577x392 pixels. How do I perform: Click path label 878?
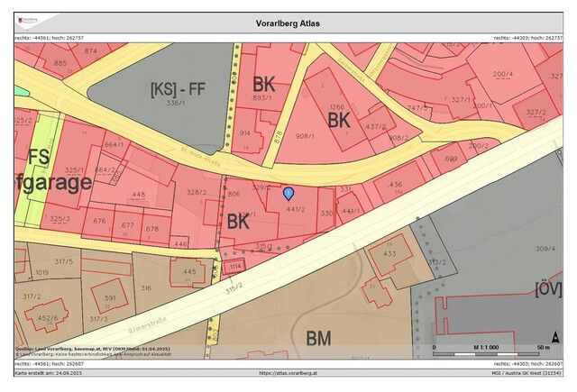(x=279, y=138)
